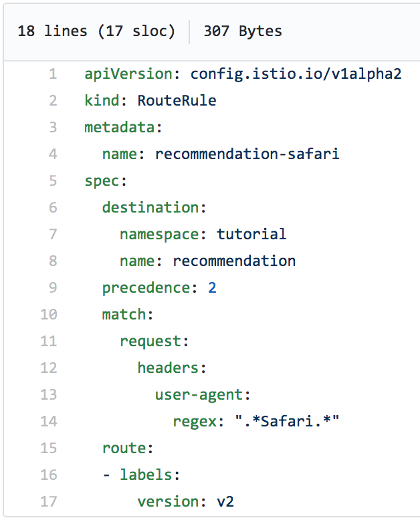420x520 pixels.
Task: Click the 'config.istio.io/v1alpha2' value
Action: 296,74
